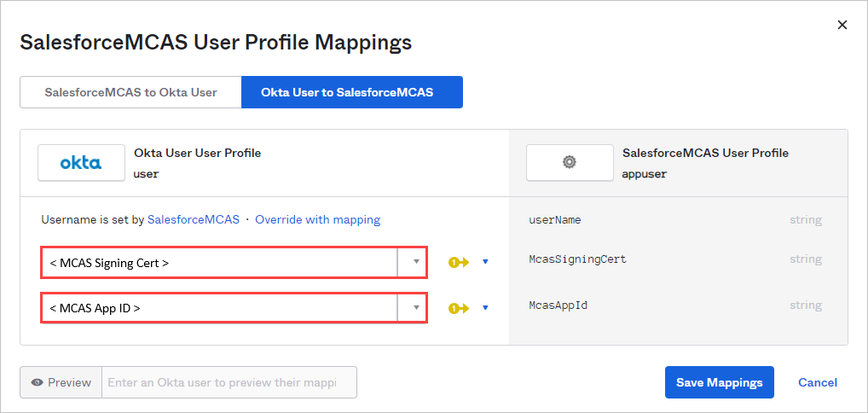Viewport: 868px width, 413px height.
Task: Close the User Profile Mappings dialog
Action: pos(842,25)
